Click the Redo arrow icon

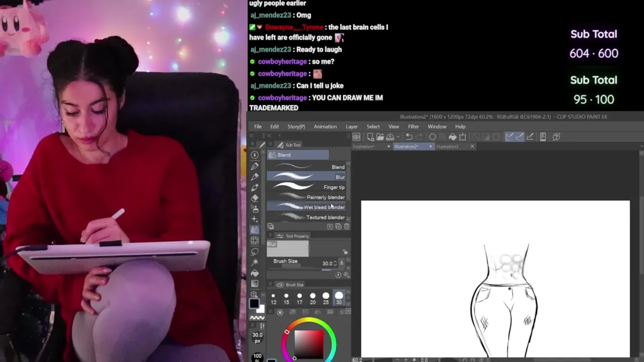click(420, 137)
